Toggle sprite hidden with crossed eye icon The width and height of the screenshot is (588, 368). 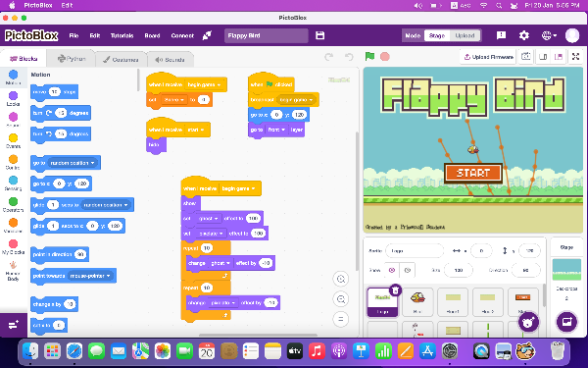click(x=408, y=270)
